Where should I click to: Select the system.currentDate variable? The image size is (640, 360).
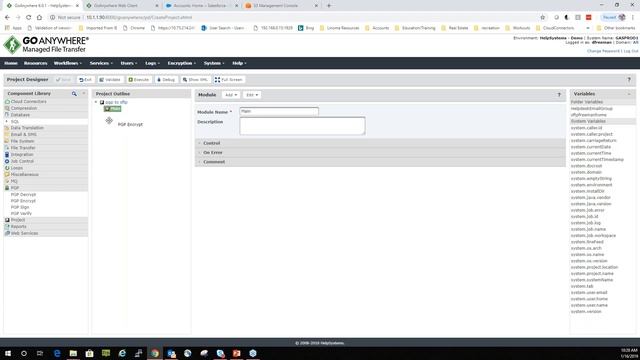click(591, 147)
